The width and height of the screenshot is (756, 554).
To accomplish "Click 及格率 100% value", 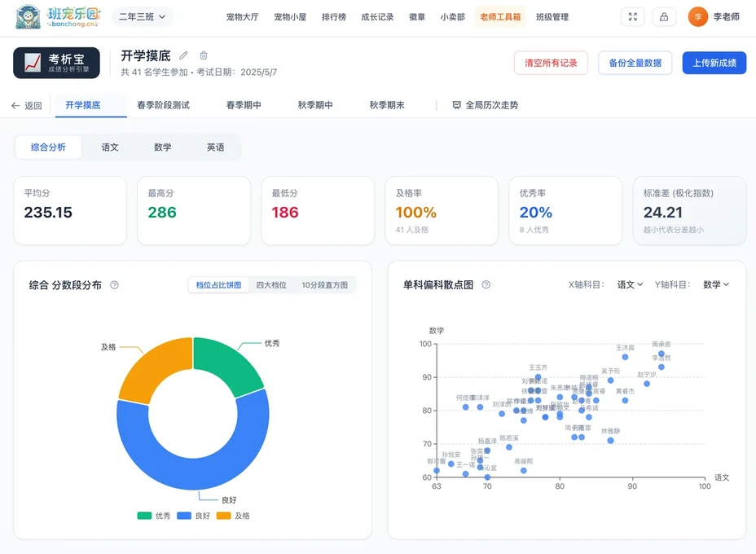I will [x=416, y=212].
